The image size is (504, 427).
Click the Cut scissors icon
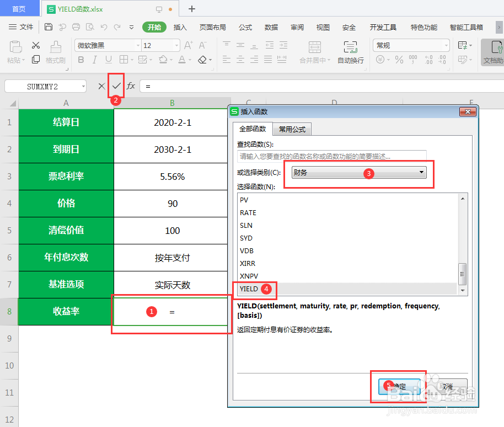36,45
